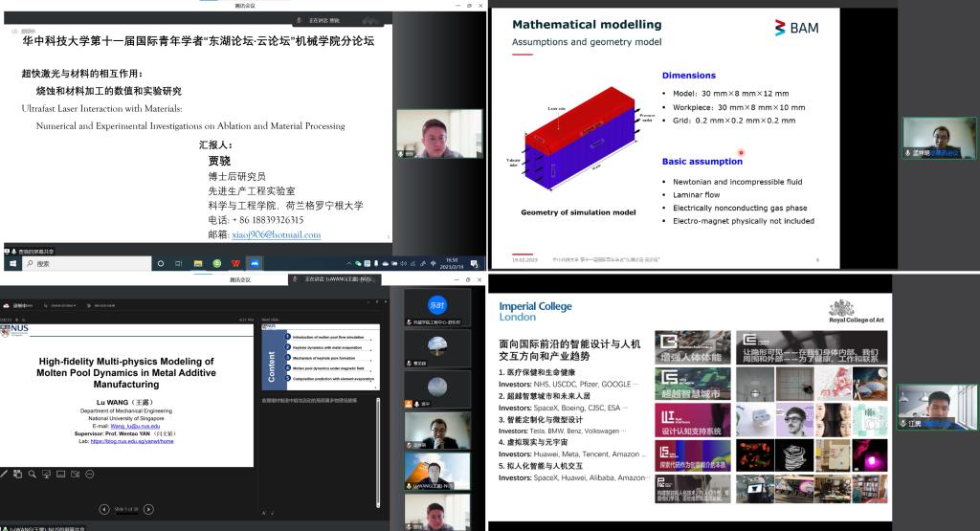Open File Explorer from the taskbar

coord(198,263)
